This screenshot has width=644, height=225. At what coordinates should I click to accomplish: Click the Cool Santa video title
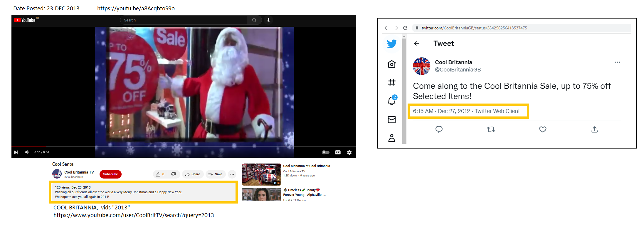pyautogui.click(x=63, y=164)
